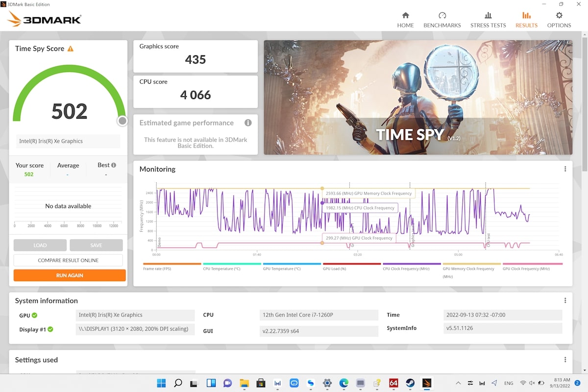Open System information three-dot menu
Viewport: 588px width, 392px height.
[565, 300]
